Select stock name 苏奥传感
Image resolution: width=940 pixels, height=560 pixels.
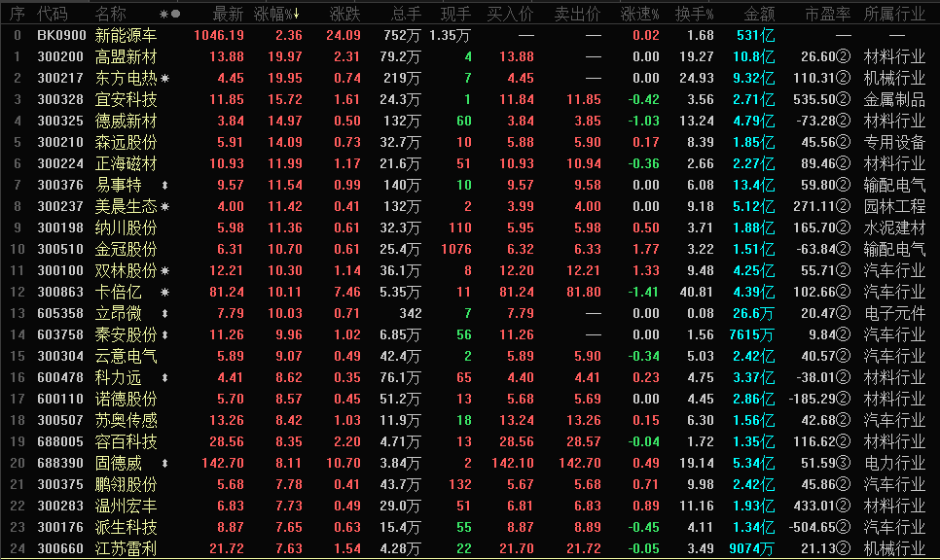click(x=126, y=420)
